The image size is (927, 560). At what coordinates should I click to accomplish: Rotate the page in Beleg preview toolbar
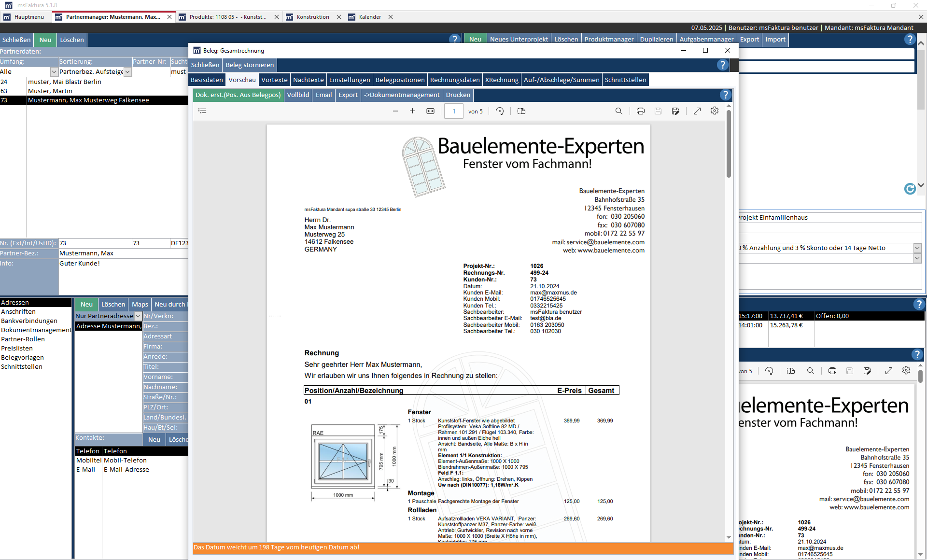click(x=500, y=111)
